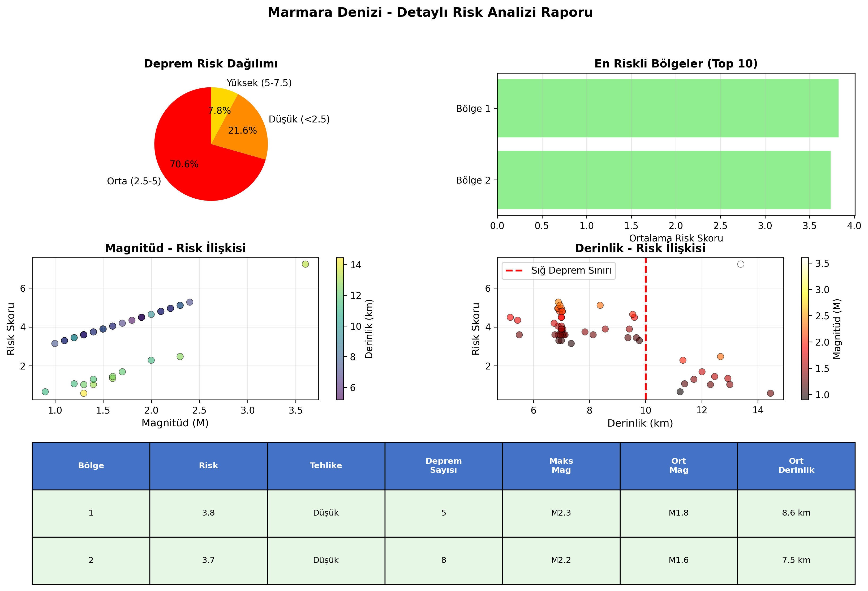The width and height of the screenshot is (868, 591).
Task: Click the 'En Riskli Bölgeler (Top 10)' title
Action: [x=676, y=63]
